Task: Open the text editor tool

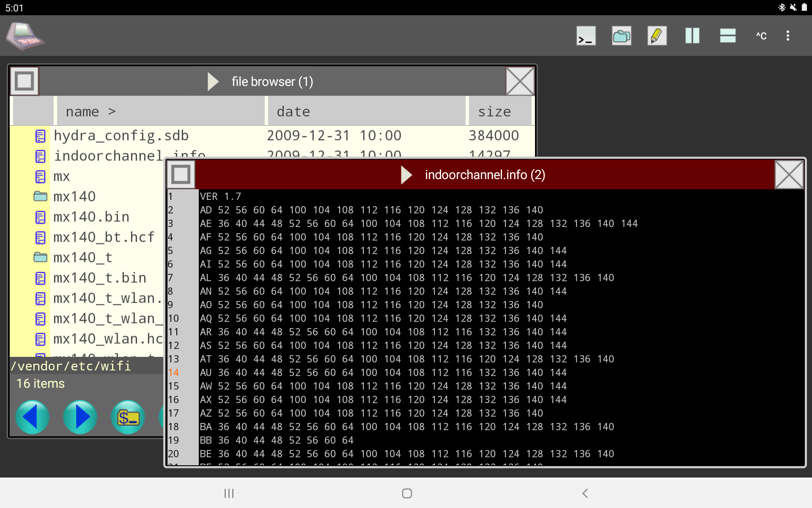Action: (x=656, y=36)
